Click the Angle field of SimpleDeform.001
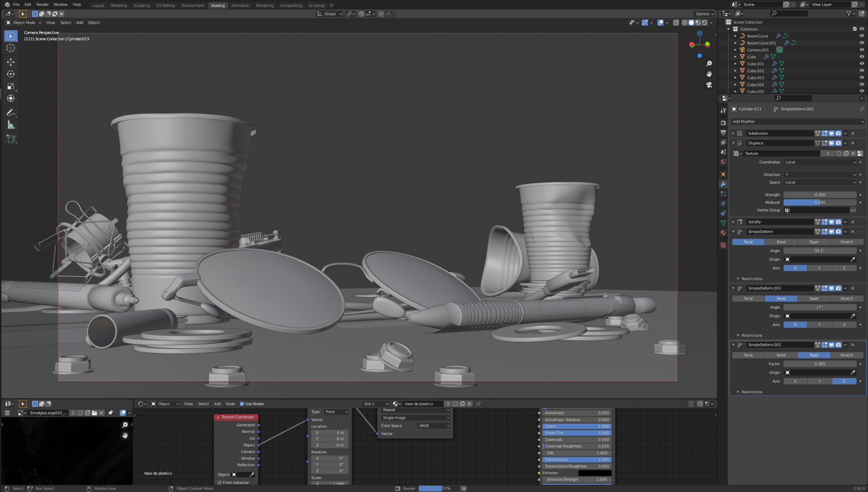This screenshot has height=492, width=868. [x=821, y=307]
